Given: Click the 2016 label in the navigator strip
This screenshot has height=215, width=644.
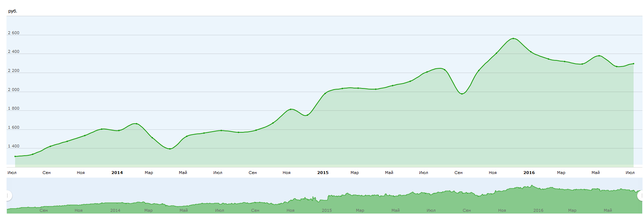Looking at the screenshot, I should click(538, 210).
